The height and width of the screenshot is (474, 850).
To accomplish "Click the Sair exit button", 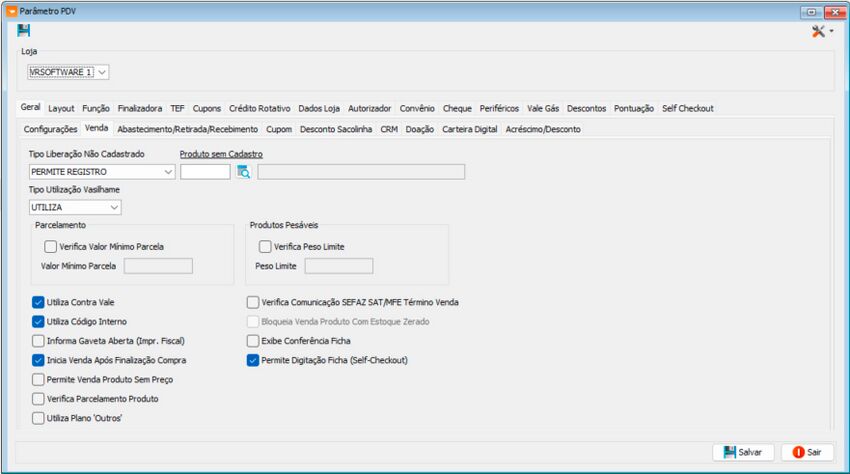I will click(807, 452).
